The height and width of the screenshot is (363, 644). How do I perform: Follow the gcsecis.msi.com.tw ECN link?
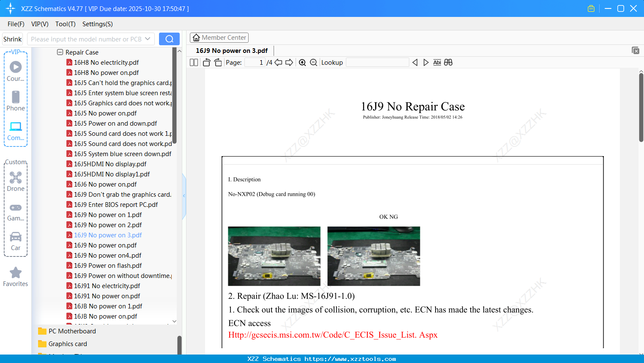(333, 335)
